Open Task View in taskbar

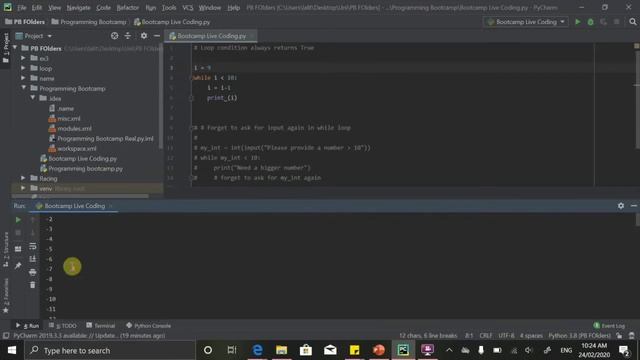(232, 350)
